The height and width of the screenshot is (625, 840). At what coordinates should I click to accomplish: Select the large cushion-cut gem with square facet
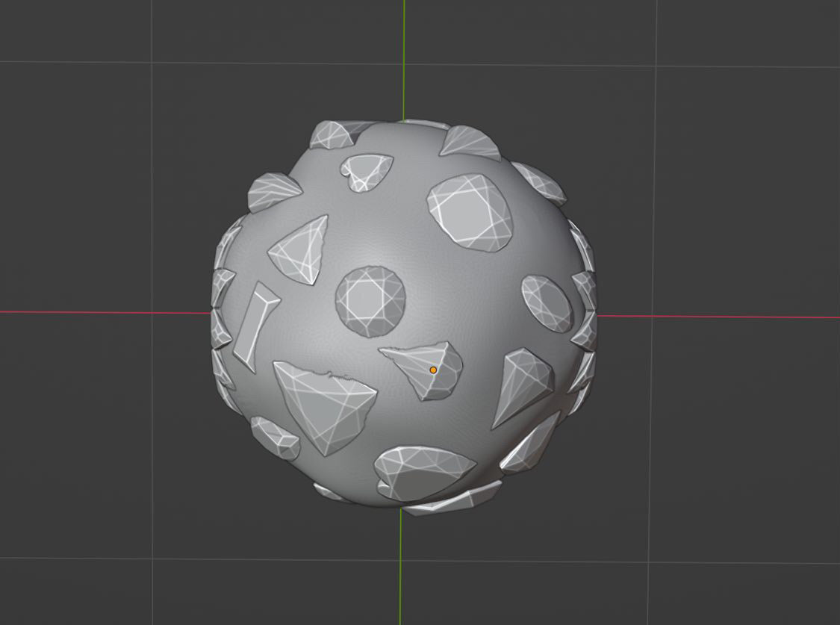pyautogui.click(x=470, y=213)
